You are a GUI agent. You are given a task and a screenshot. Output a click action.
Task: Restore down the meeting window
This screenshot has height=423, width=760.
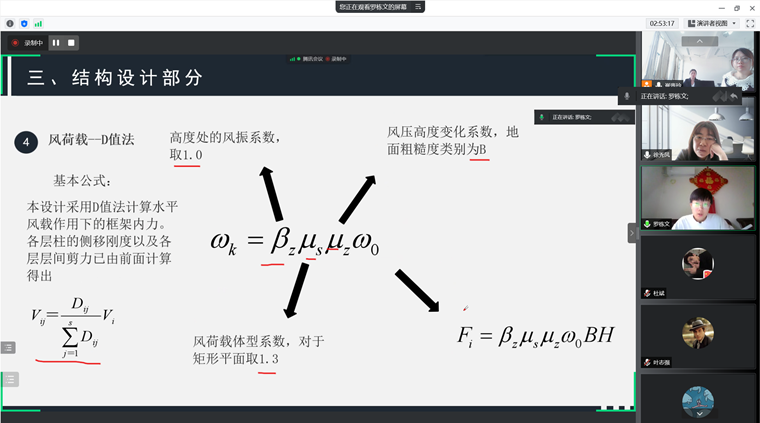[x=736, y=6]
